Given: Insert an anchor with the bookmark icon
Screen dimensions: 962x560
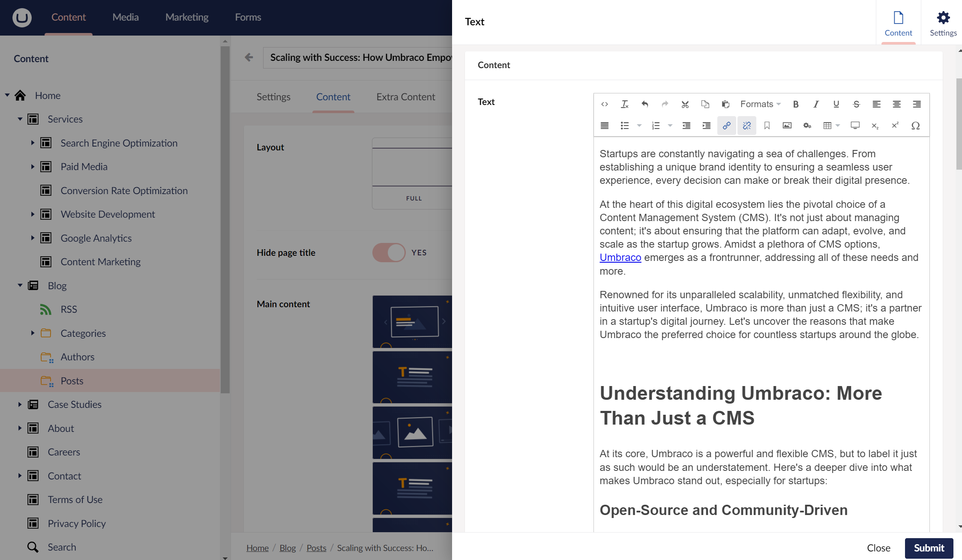Looking at the screenshot, I should (767, 126).
